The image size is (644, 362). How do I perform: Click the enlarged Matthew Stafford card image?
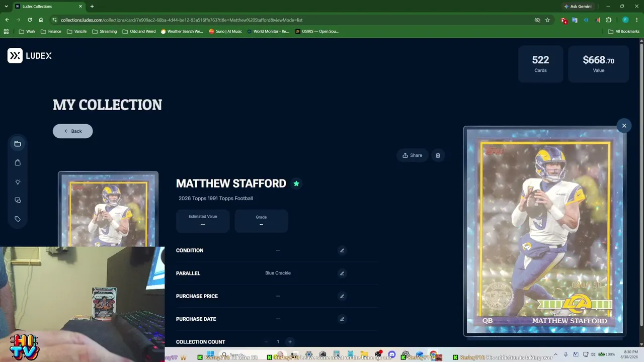point(544,231)
